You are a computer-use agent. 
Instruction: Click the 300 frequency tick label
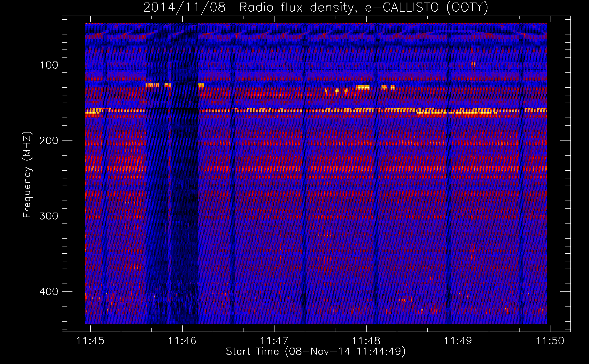tap(49, 216)
